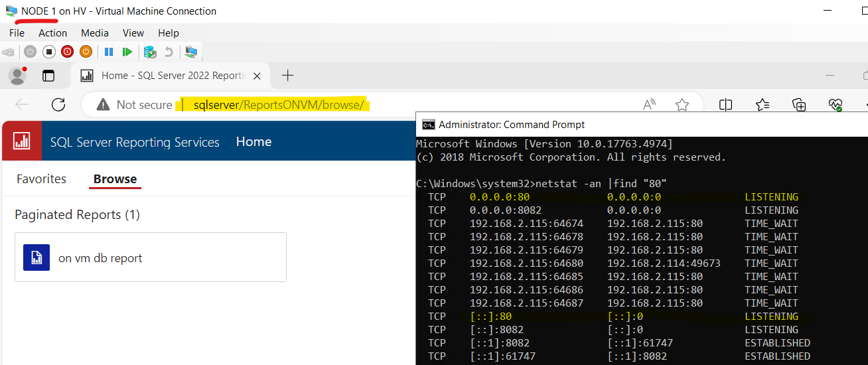This screenshot has height=365, width=868.
Task: Click the NODE 1 on HV window title
Action: [119, 11]
